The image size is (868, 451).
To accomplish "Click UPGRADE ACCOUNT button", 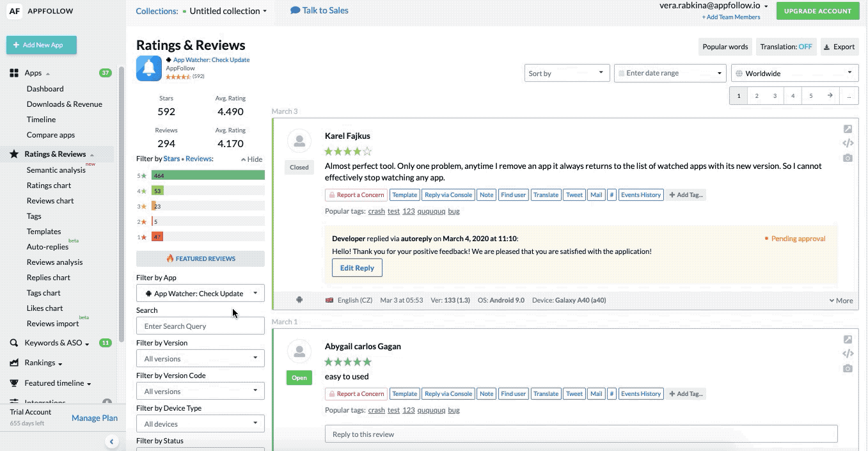I will click(x=817, y=11).
